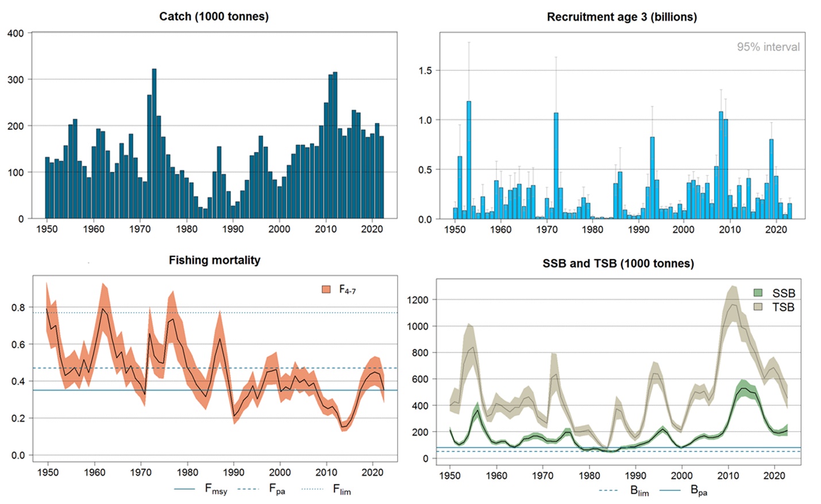This screenshot has width=821, height=504.
Task: Click the beige TSB legend swatch
Action: point(758,307)
